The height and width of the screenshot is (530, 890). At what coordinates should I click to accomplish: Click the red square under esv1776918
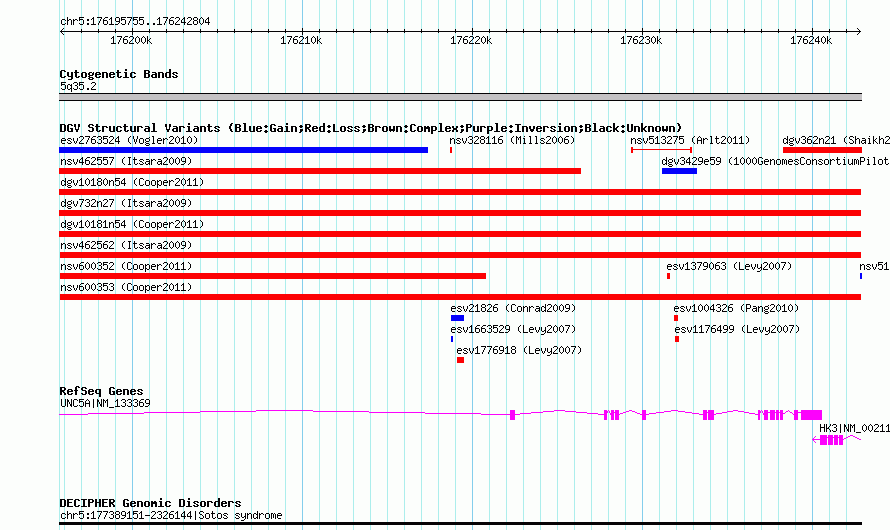tap(460, 360)
